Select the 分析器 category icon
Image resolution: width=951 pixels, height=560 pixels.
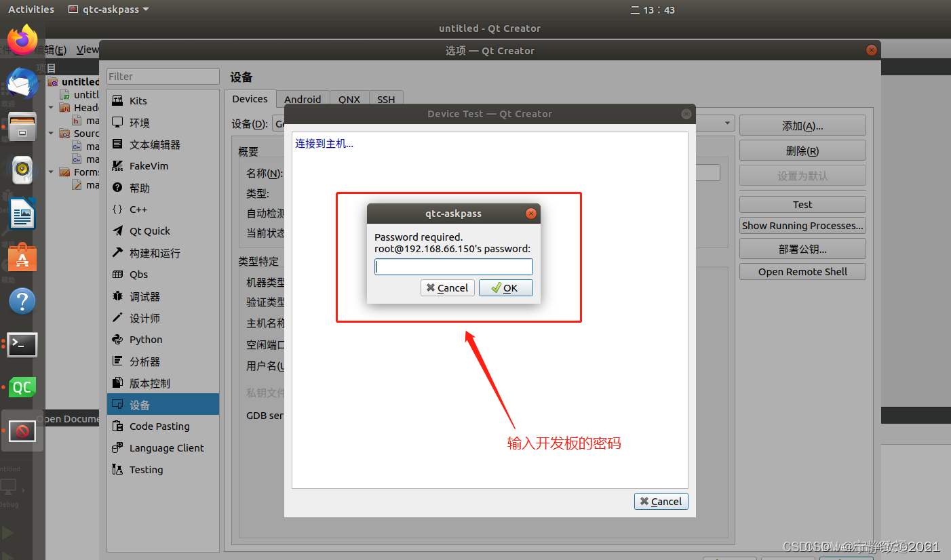coord(117,361)
